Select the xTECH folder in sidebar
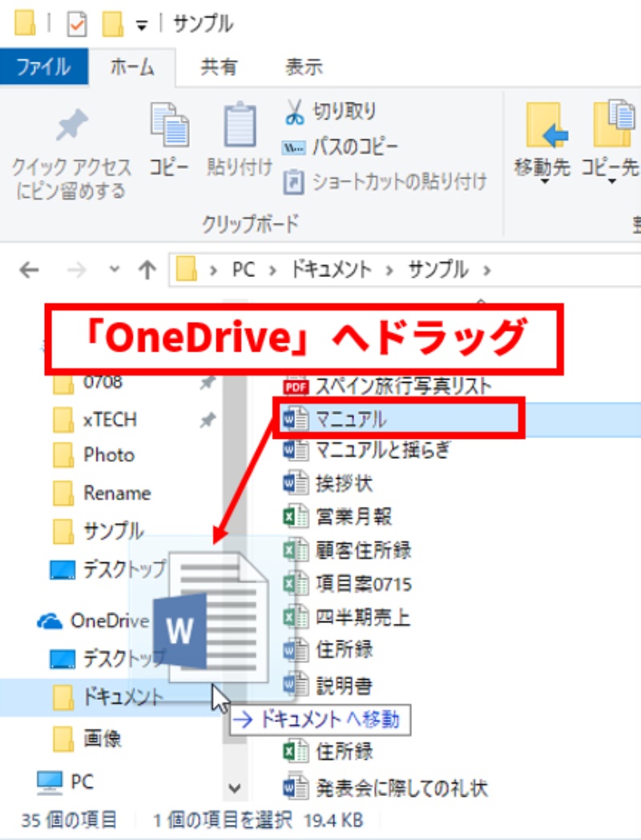 110,419
